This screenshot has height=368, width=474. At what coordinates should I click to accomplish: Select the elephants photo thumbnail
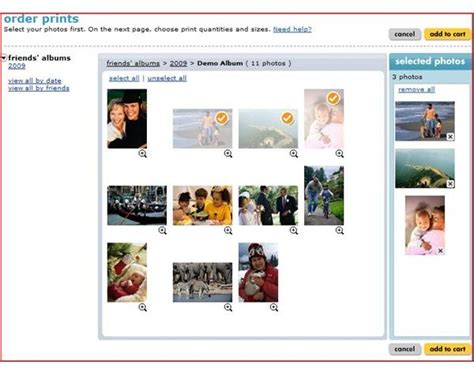203,282
